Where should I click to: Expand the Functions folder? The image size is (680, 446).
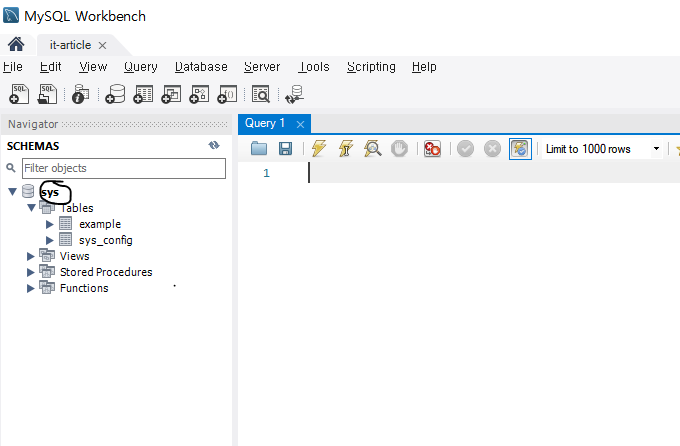click(x=30, y=289)
